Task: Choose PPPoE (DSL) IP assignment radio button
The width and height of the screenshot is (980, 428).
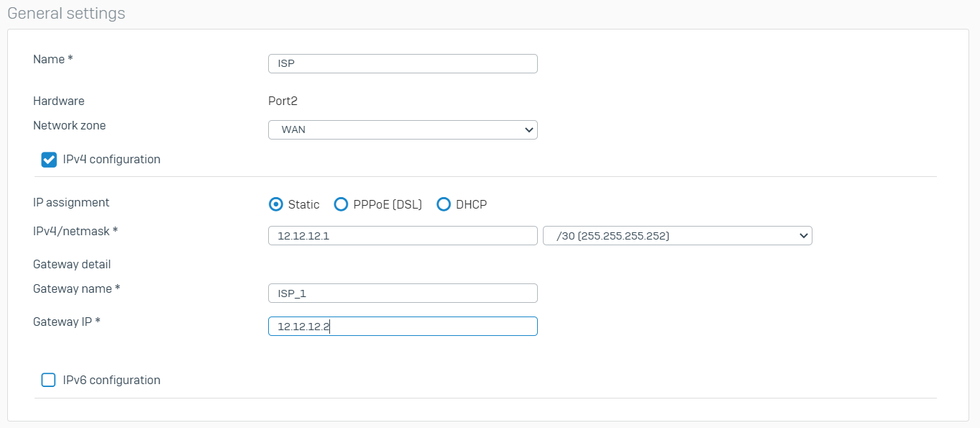Action: (x=342, y=205)
